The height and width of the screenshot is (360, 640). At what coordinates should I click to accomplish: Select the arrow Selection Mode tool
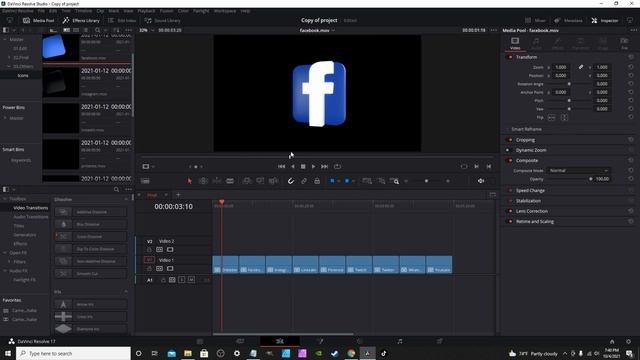pyautogui.click(x=189, y=181)
